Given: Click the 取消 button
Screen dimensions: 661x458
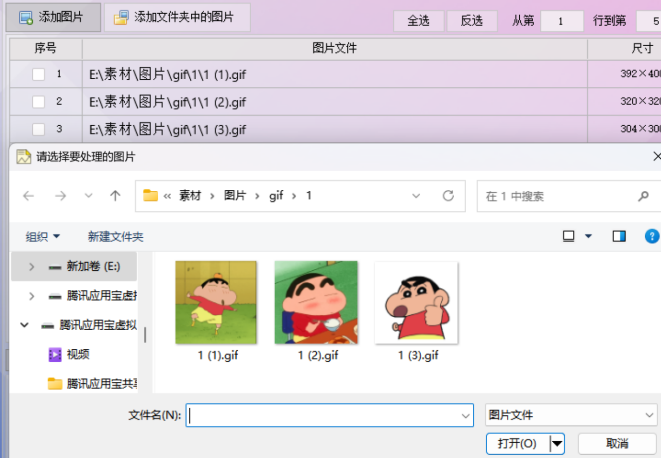Looking at the screenshot, I should pos(617,444).
